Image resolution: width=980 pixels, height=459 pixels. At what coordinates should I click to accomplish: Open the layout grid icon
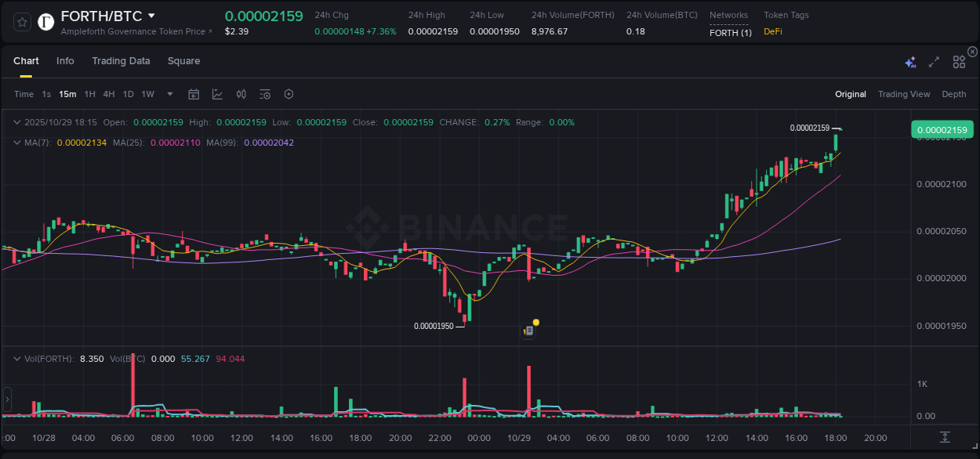[959, 61]
